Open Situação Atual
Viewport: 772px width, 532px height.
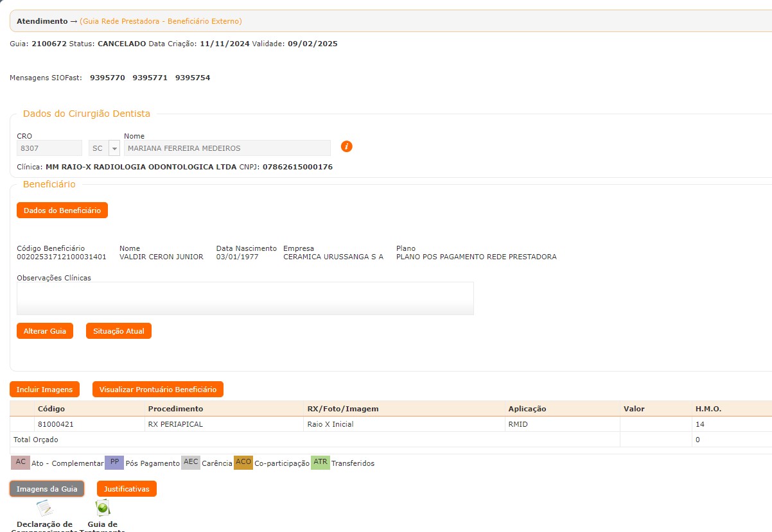pos(119,331)
